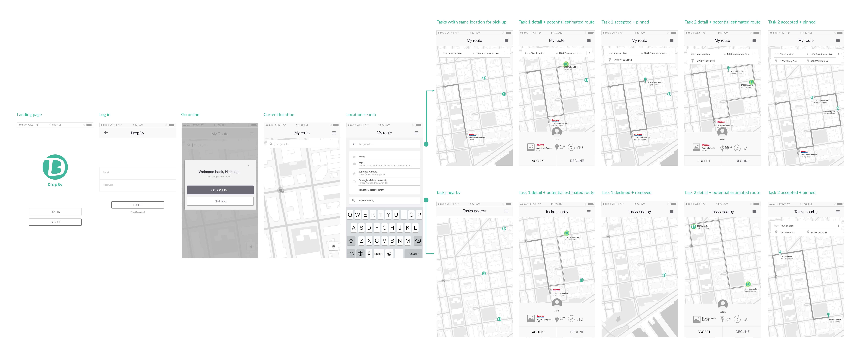Decline Lola's task on the Tasks nearby screen
868x352 pixels.
click(x=577, y=332)
